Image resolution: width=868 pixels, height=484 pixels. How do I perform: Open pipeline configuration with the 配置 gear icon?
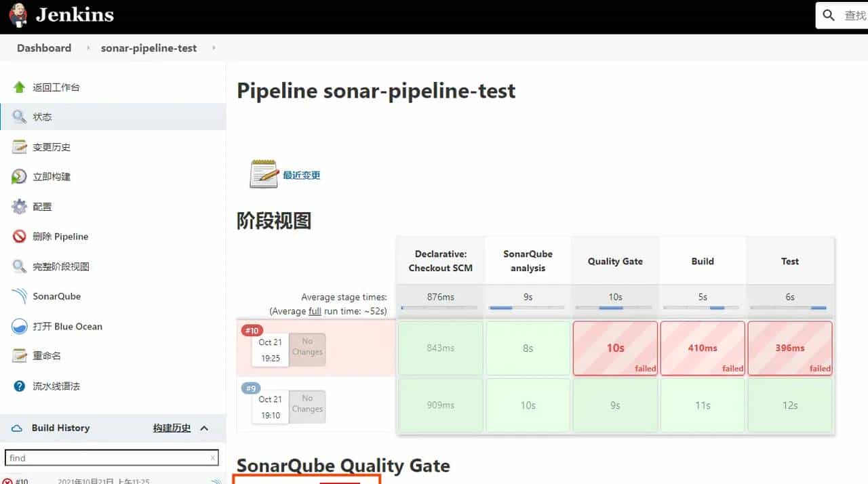19,206
